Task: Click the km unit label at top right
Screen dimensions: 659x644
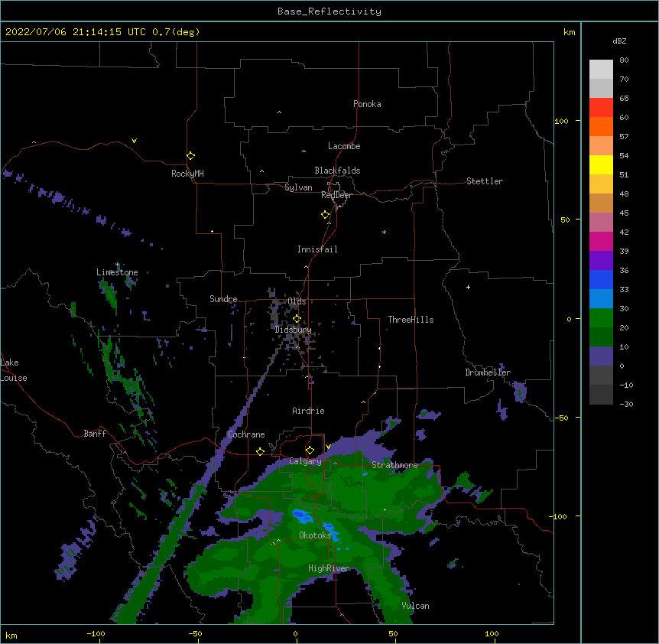Action: click(569, 32)
